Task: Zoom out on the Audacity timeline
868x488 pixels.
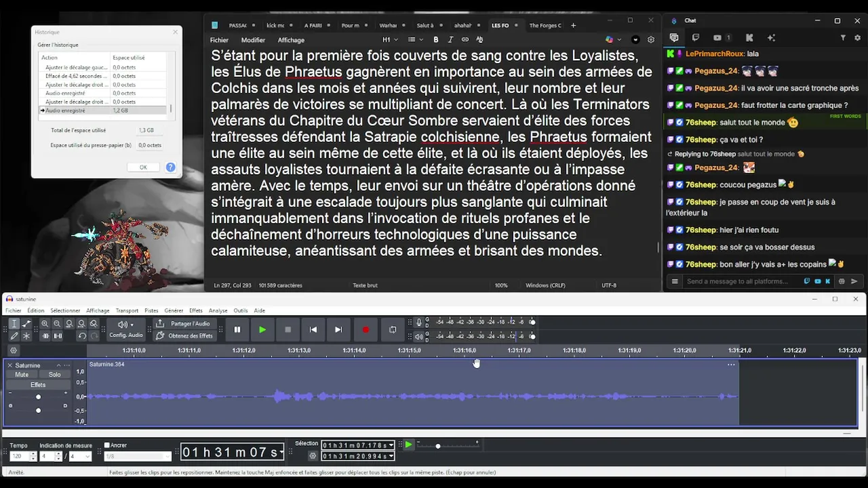Action: coord(57,324)
